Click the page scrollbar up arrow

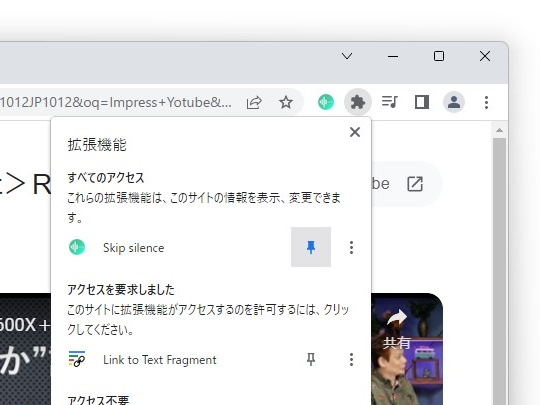click(499, 131)
